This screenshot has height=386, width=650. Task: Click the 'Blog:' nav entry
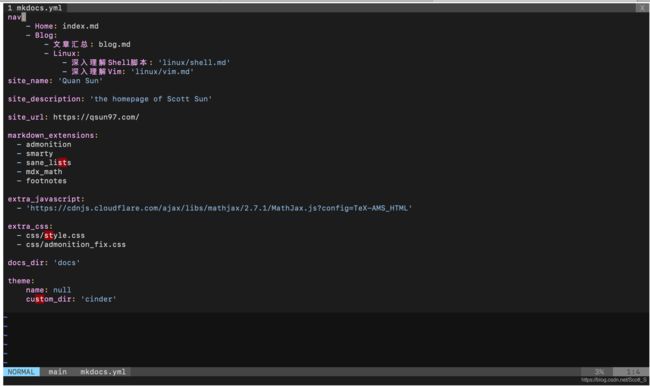tap(46, 35)
